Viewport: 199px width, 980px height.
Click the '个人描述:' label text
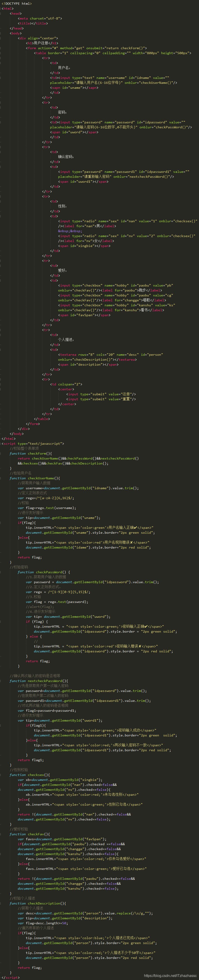[66, 340]
